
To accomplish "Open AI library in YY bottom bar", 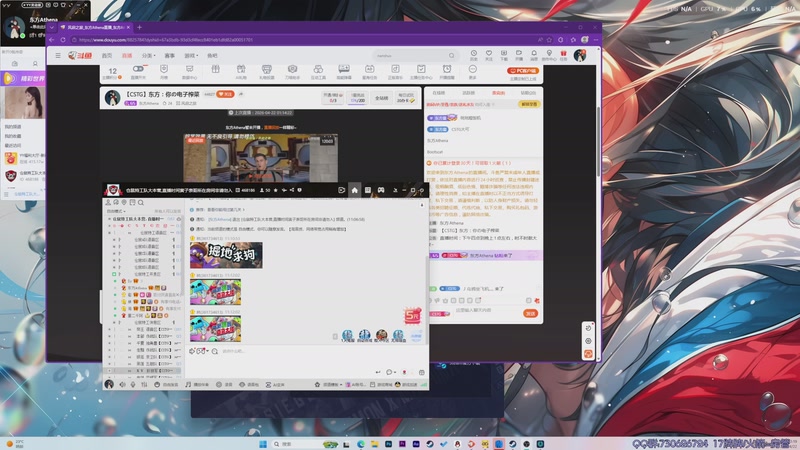I will (x=275, y=384).
